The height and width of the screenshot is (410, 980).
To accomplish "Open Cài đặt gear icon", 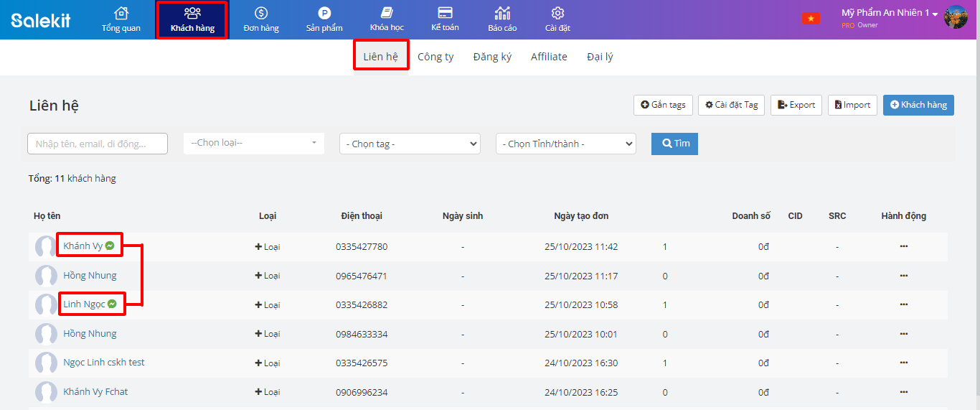I will point(557,14).
